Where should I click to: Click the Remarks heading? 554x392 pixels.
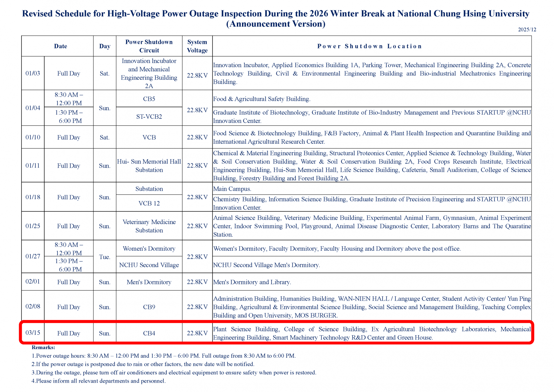43,347
